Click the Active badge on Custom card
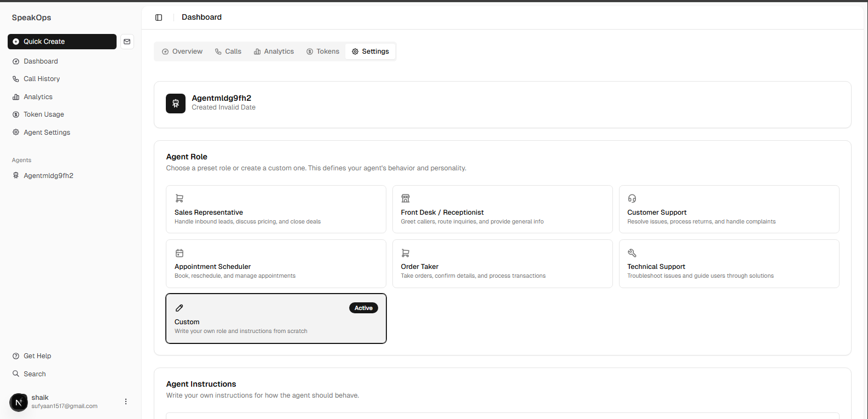The height and width of the screenshot is (419, 868). click(363, 308)
